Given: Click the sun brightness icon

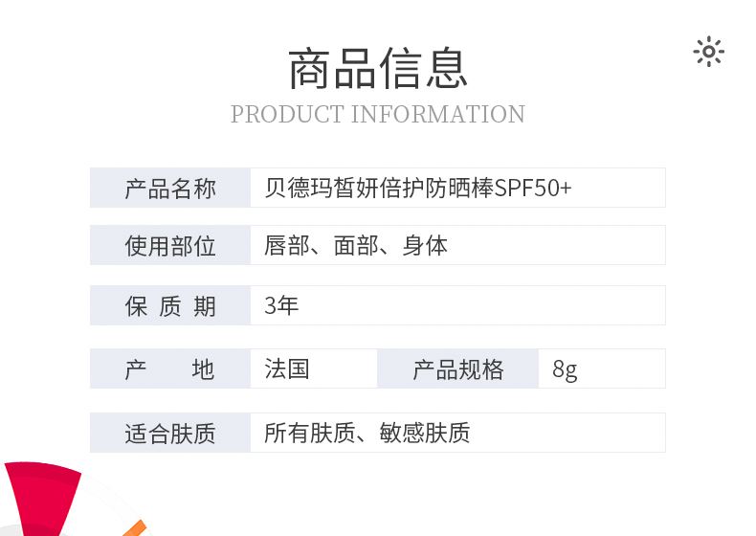Looking at the screenshot, I should [708, 51].
